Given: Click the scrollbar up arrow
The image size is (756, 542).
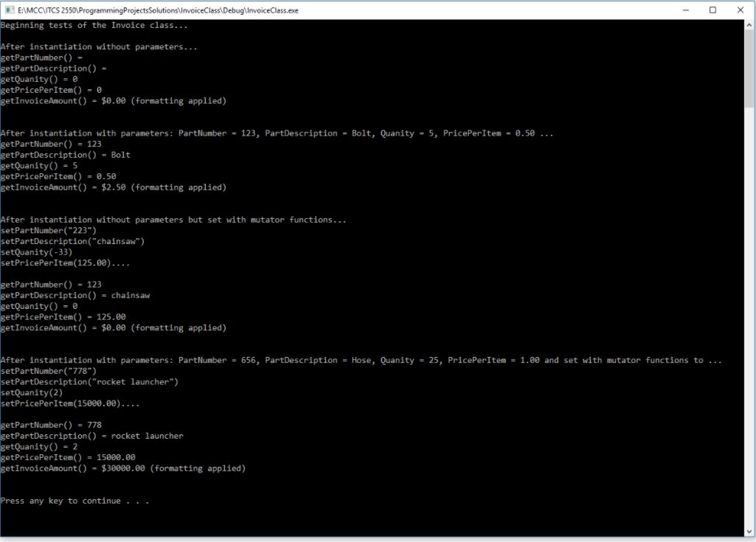Looking at the screenshot, I should [749, 24].
